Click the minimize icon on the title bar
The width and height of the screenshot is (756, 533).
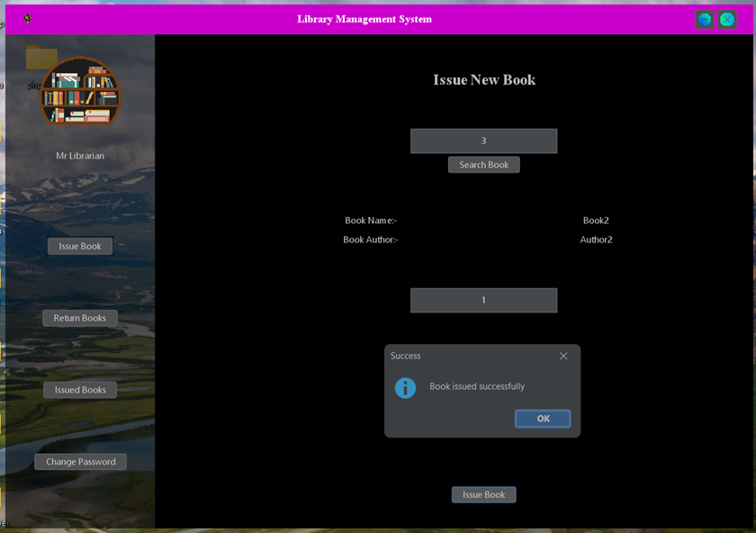(x=704, y=19)
